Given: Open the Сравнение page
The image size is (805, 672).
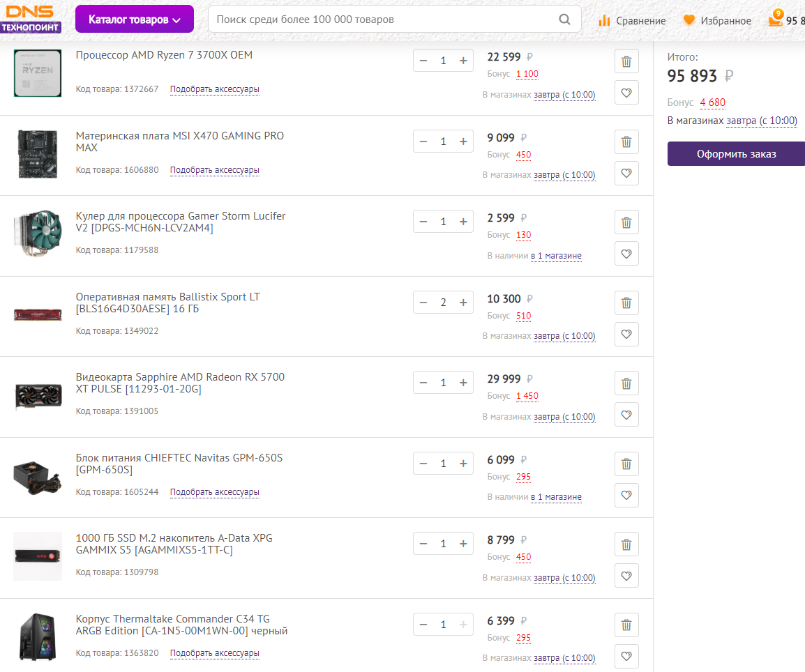Looking at the screenshot, I should coord(632,20).
